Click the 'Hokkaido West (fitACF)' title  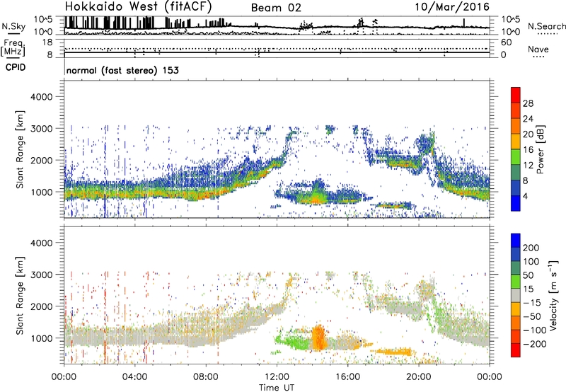click(138, 7)
